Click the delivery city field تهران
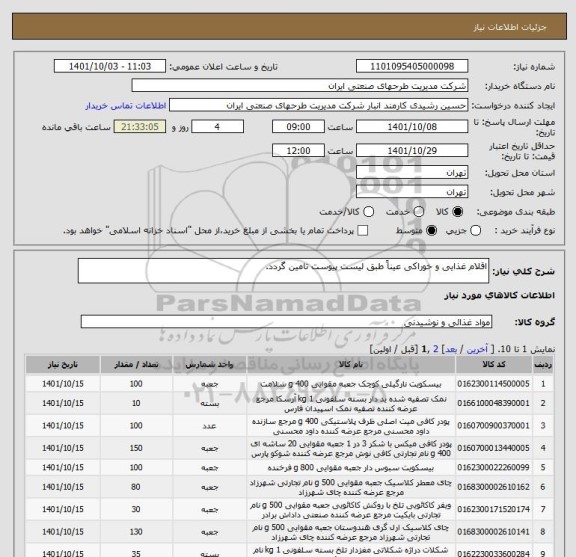This screenshot has height=557, width=576. [x=412, y=192]
